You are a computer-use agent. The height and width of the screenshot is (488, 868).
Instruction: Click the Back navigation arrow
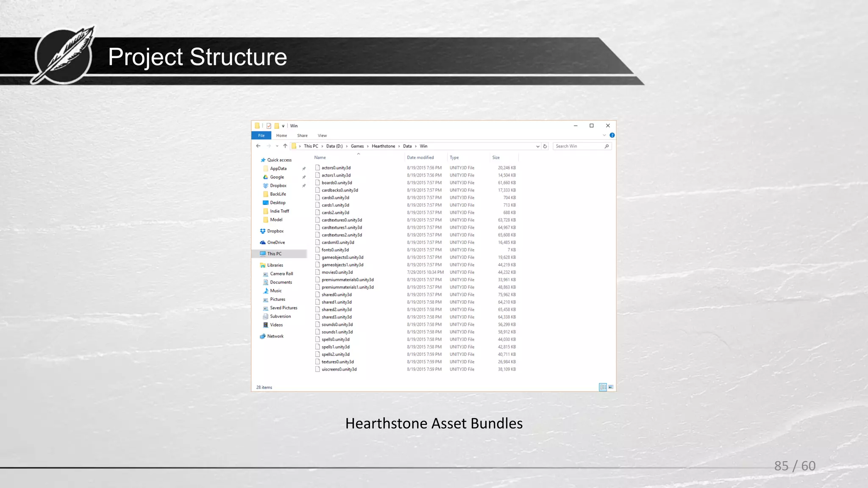coord(258,146)
